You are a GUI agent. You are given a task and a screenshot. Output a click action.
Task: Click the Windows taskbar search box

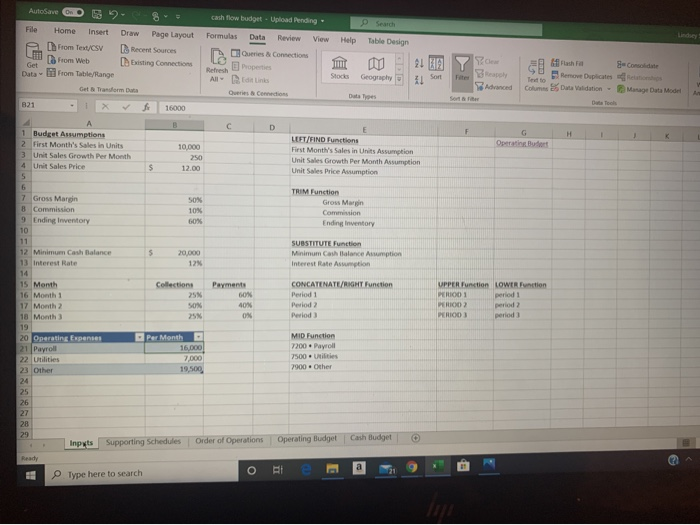(142, 473)
